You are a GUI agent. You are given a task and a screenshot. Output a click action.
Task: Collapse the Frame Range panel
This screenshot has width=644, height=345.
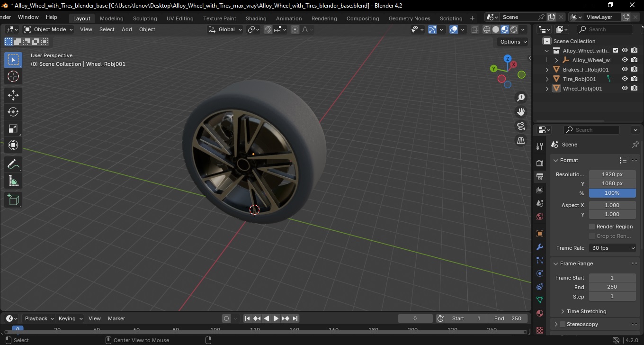pyautogui.click(x=556, y=263)
